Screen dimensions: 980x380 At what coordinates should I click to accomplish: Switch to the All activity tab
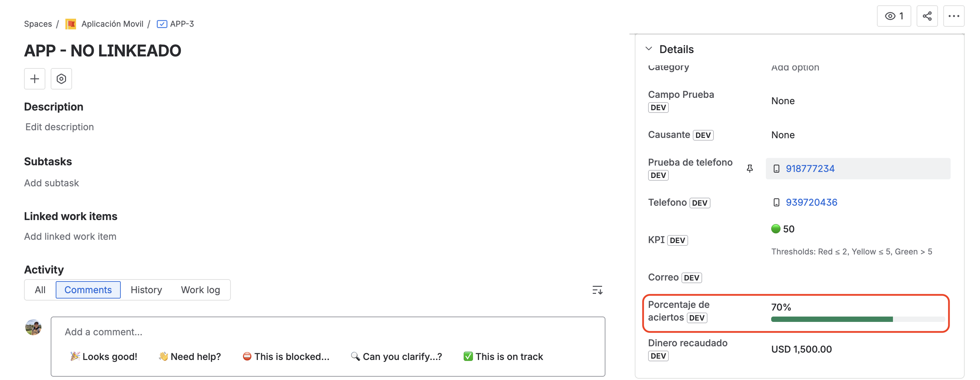tap(40, 290)
